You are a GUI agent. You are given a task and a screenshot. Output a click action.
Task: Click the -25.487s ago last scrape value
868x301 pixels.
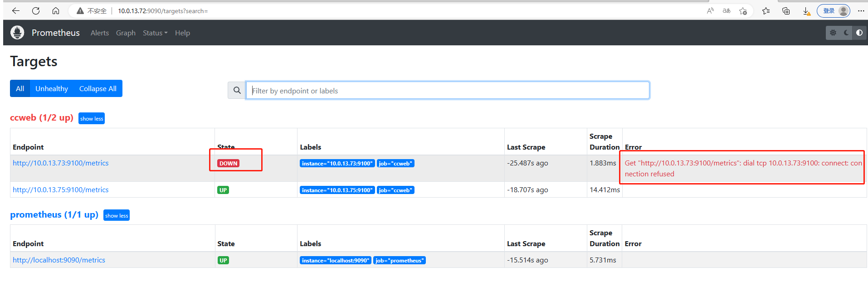pos(527,163)
